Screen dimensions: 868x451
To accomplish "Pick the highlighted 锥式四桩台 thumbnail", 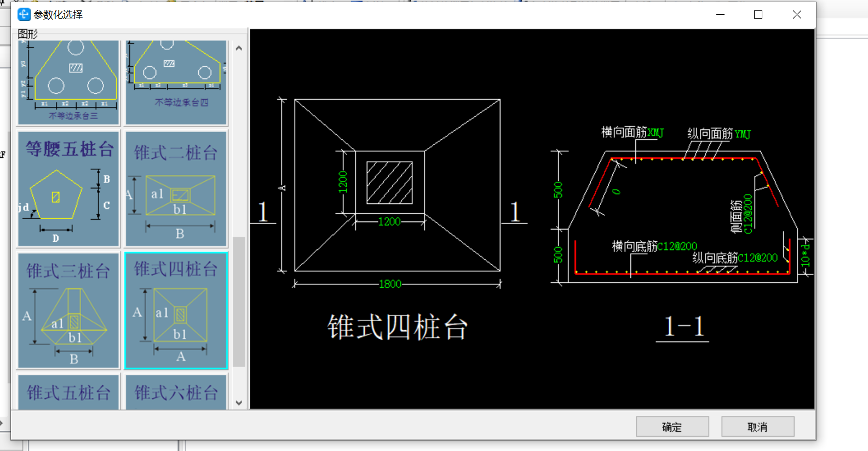I will click(176, 310).
